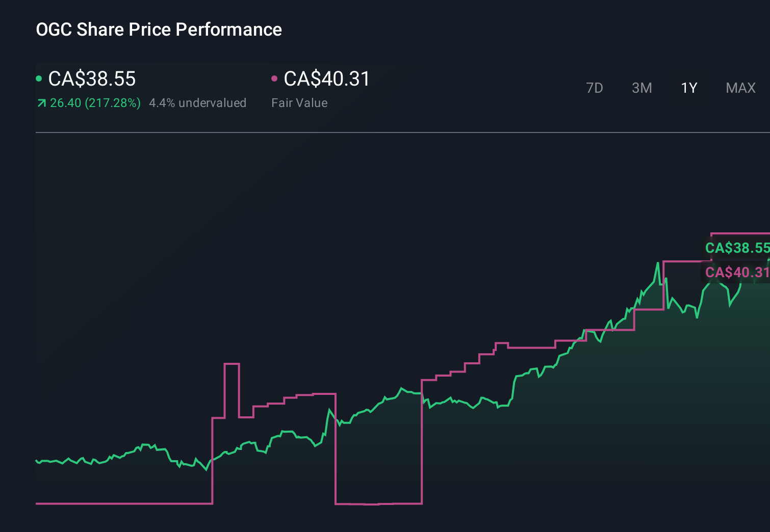Toggle share price series visibility via its legend
Image resolution: width=770 pixels, height=532 pixels.
click(92, 79)
